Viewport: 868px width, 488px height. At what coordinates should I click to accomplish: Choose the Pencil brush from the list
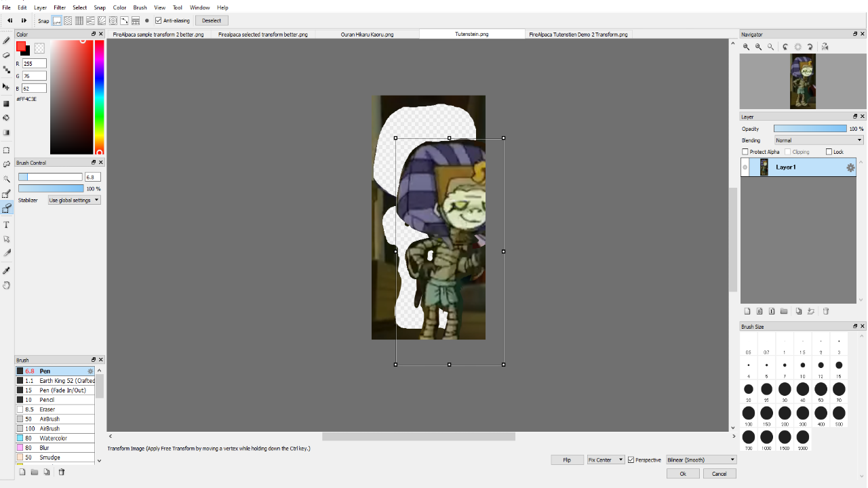(56, 400)
